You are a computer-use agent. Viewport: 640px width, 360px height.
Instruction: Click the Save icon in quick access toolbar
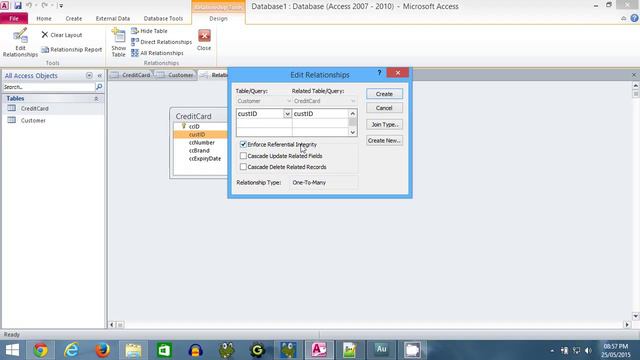[x=18, y=6]
